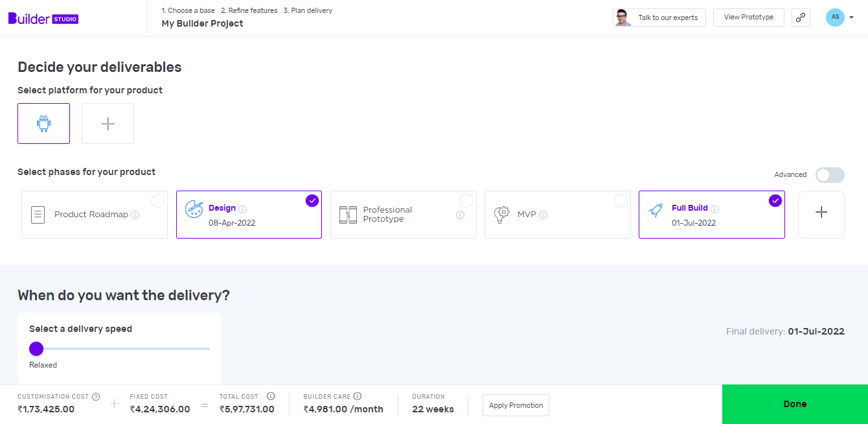Deselect the Design phase checkmark
The width and height of the screenshot is (868, 424).
(312, 200)
